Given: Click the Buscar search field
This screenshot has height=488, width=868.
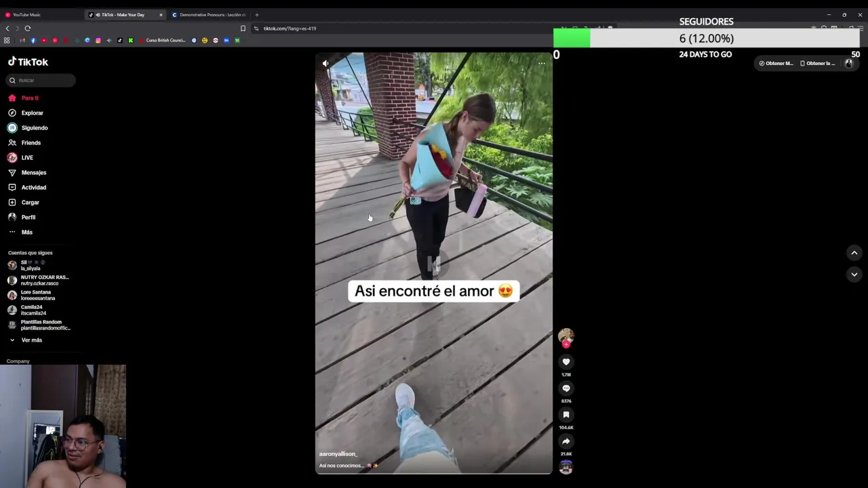Looking at the screenshot, I should (41, 81).
